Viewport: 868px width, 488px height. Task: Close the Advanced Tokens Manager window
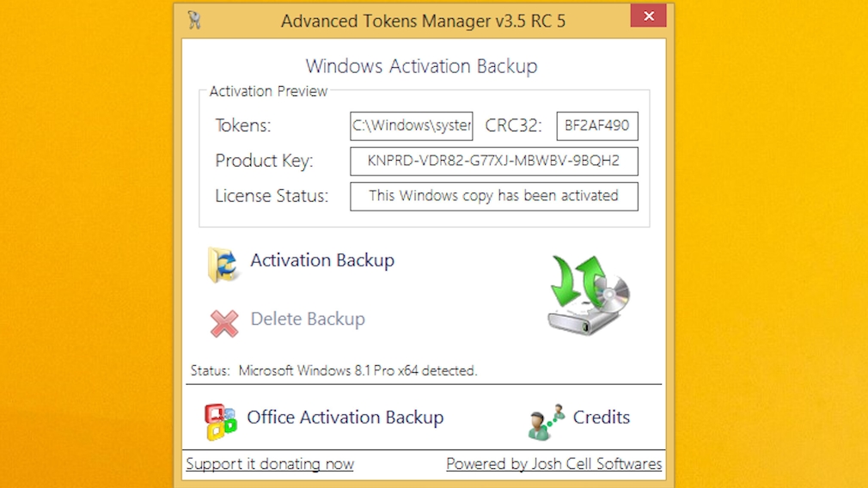pyautogui.click(x=649, y=16)
